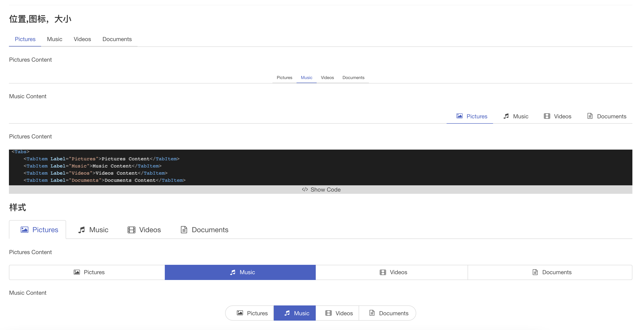Select the Pictures tab in top-left tab bar
Viewport: 644px width, 330px height.
click(x=25, y=39)
